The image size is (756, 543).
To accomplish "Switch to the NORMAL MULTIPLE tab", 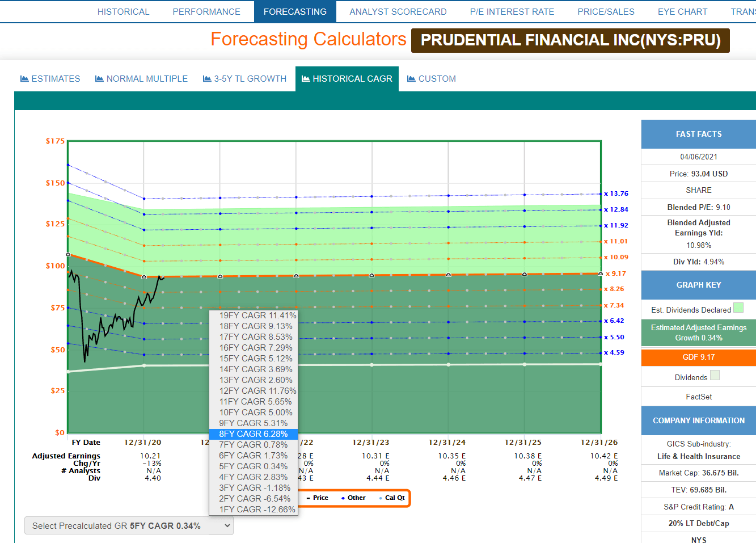I will [142, 79].
